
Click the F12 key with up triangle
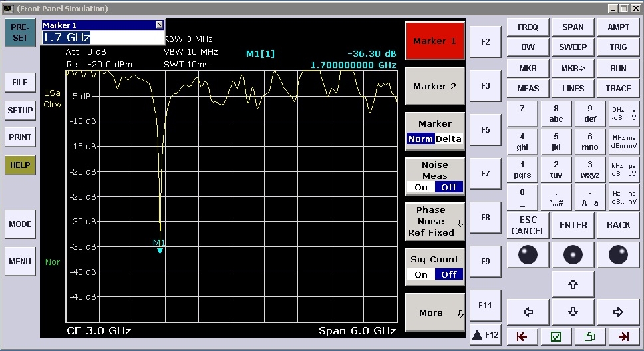[x=485, y=335]
